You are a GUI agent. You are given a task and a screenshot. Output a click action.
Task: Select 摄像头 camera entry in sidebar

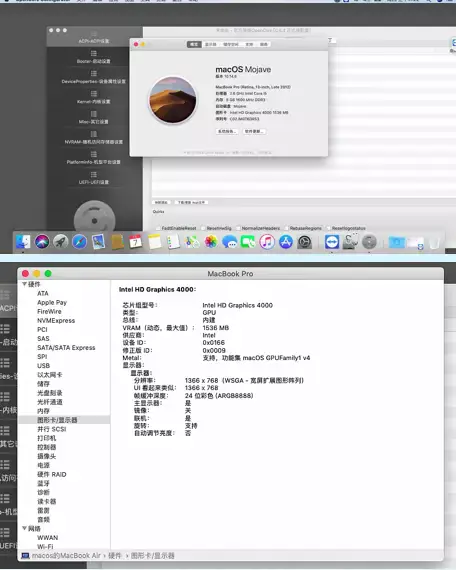coord(47,456)
